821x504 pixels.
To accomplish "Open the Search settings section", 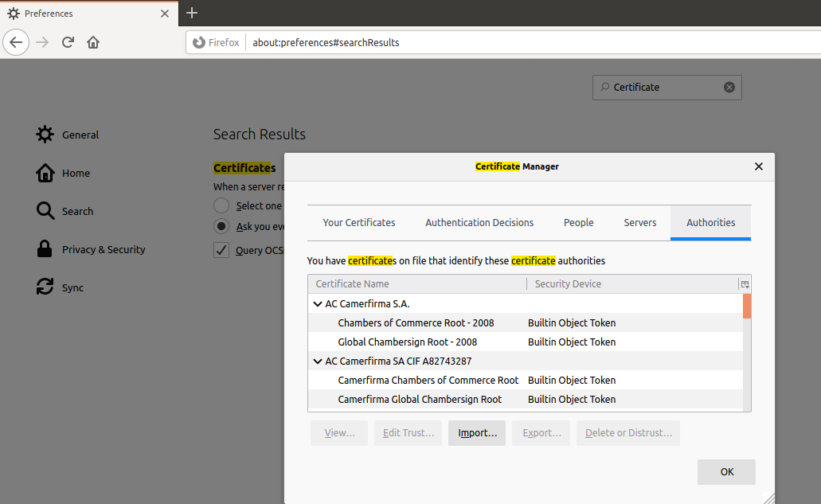I will [x=80, y=211].
